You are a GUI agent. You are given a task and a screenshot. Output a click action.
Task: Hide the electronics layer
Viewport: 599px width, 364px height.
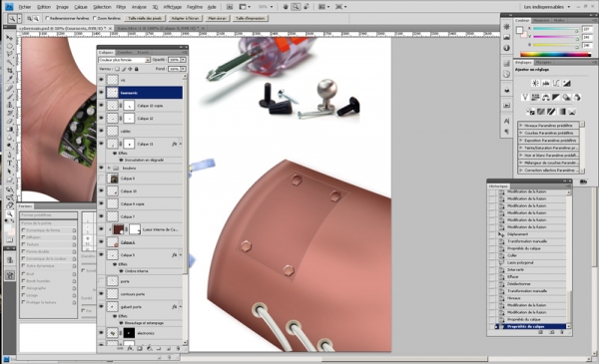pos(101,333)
